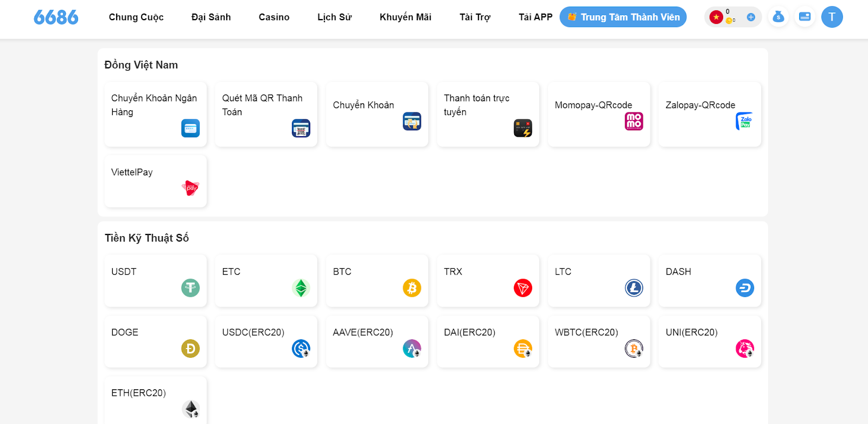The height and width of the screenshot is (424, 868).
Task: Click the WBTC(ERC20) coin icon
Action: 634,349
